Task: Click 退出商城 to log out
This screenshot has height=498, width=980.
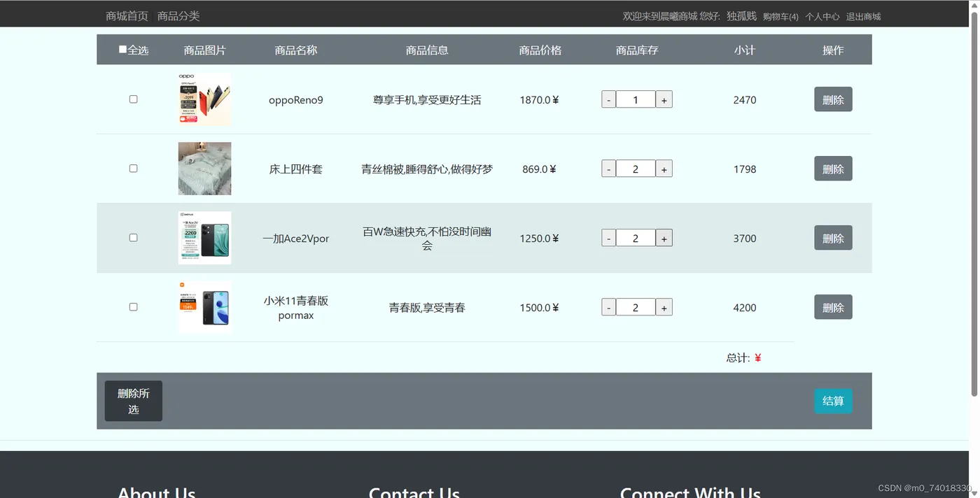Action: point(863,17)
